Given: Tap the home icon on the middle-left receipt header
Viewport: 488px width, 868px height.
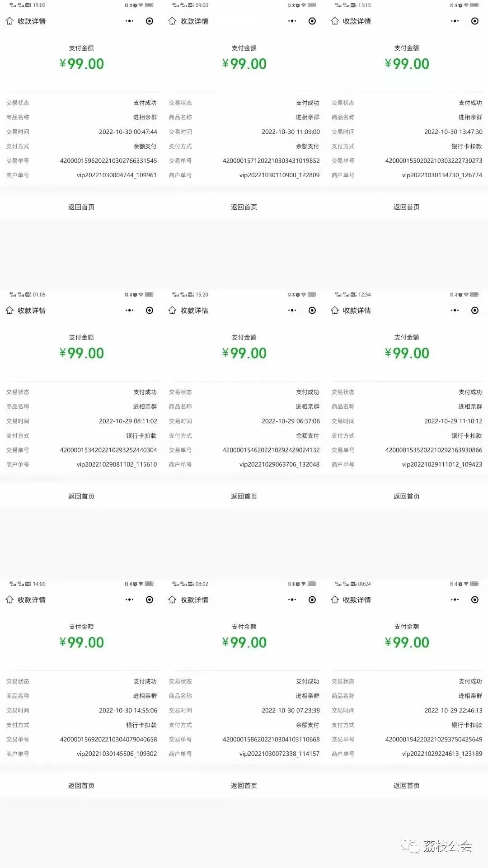Looking at the screenshot, I should (x=9, y=310).
